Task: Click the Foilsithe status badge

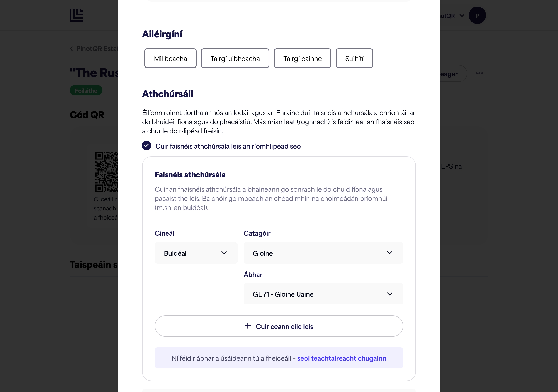Action: [x=86, y=90]
